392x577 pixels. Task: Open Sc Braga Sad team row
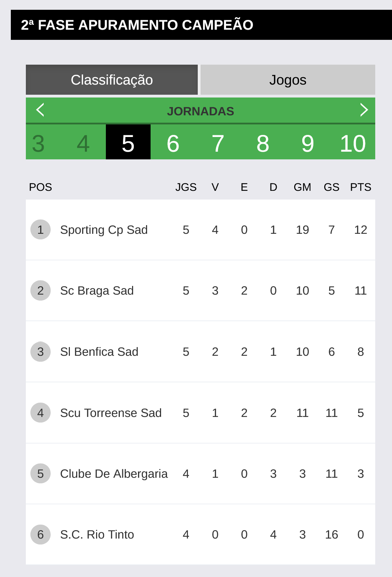97,291
